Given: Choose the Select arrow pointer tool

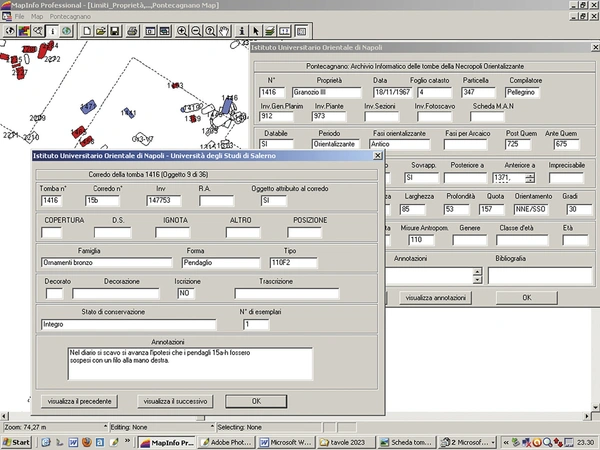Looking at the screenshot, I should click(x=256, y=30).
